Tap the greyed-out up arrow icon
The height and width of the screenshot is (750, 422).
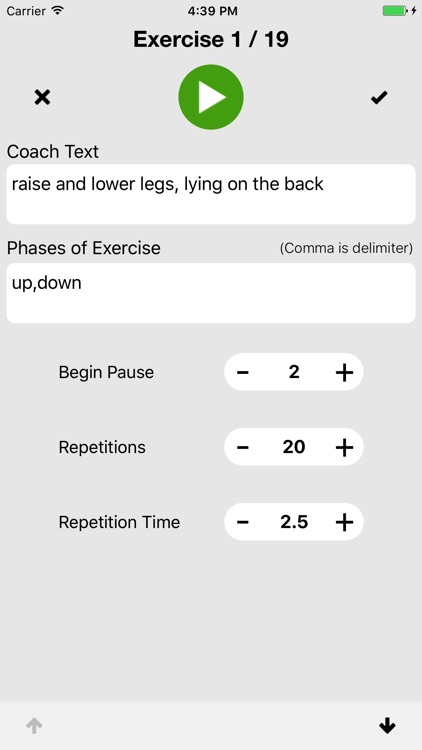[x=34, y=726]
